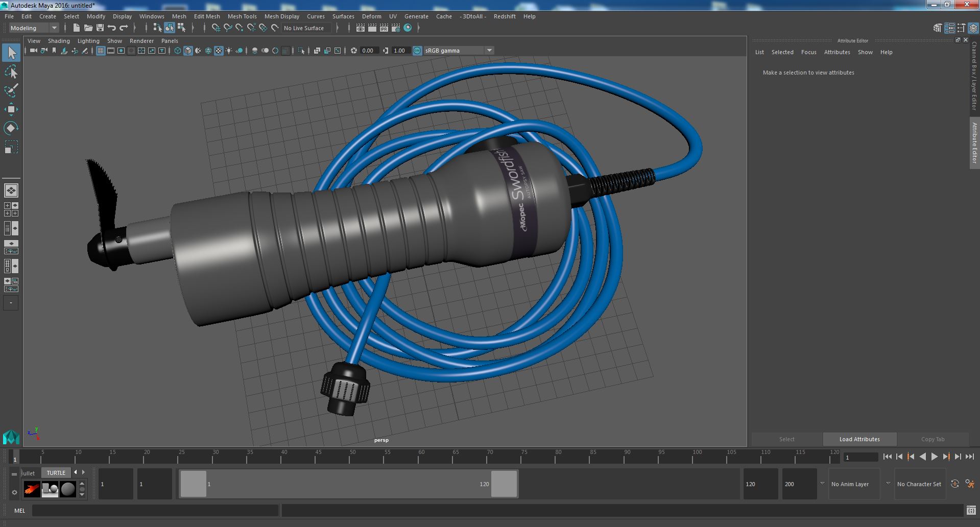Choose Select by component type icon

click(181, 28)
